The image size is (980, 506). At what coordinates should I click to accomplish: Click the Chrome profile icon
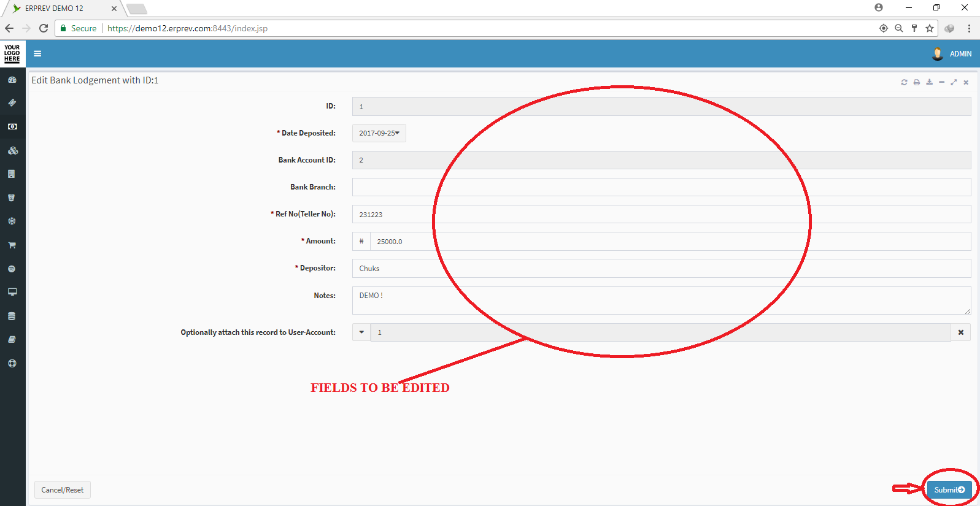pyautogui.click(x=879, y=7)
